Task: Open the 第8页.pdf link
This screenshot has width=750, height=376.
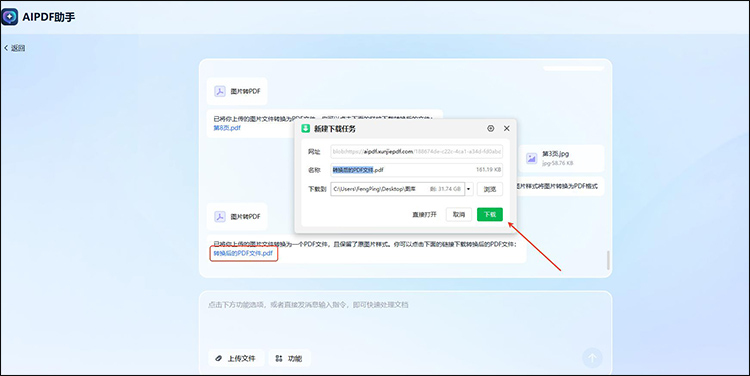Action: (227, 128)
